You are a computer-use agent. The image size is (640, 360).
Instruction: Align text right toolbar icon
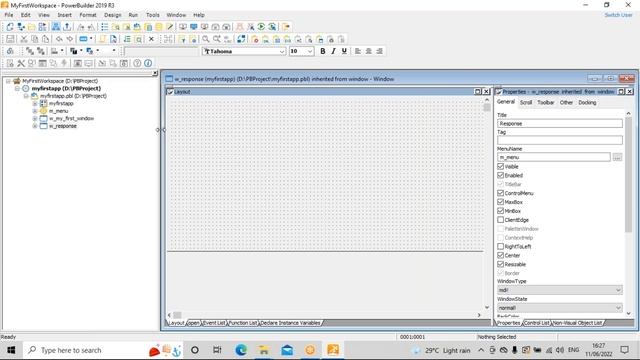click(x=380, y=51)
